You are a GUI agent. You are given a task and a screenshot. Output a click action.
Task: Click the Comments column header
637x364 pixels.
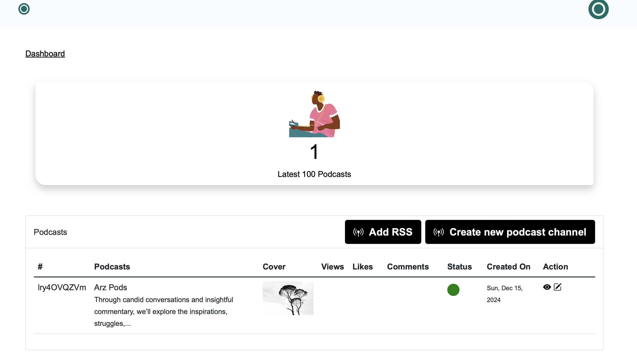[408, 267]
